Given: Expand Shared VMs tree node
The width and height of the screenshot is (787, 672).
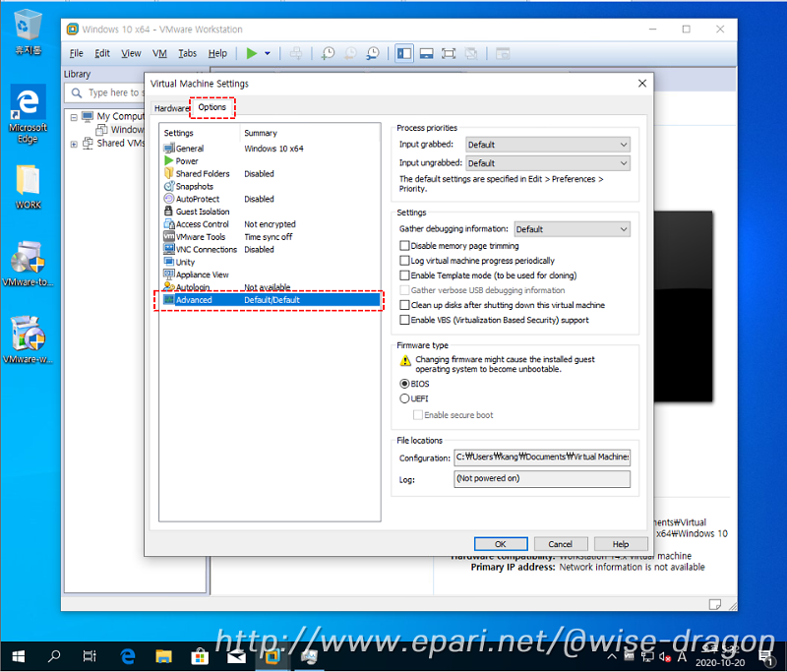Looking at the screenshot, I should [74, 144].
